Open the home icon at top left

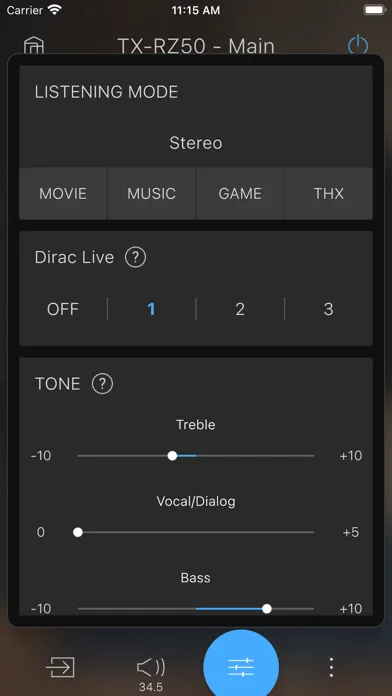(x=34, y=45)
